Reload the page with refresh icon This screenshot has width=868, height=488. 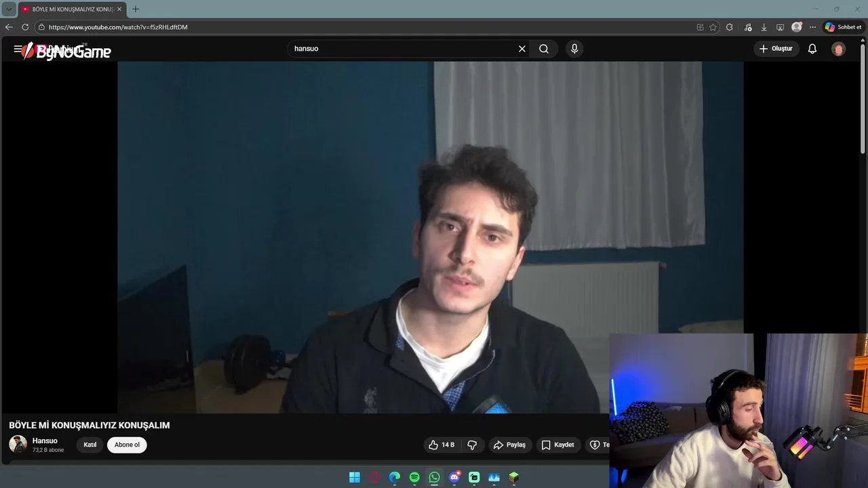click(x=25, y=27)
